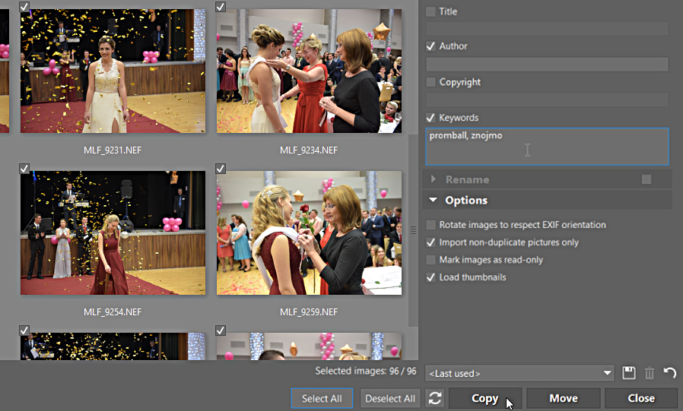Reset settings with the undo arrow icon
Screen dimensions: 683x411
click(x=670, y=373)
